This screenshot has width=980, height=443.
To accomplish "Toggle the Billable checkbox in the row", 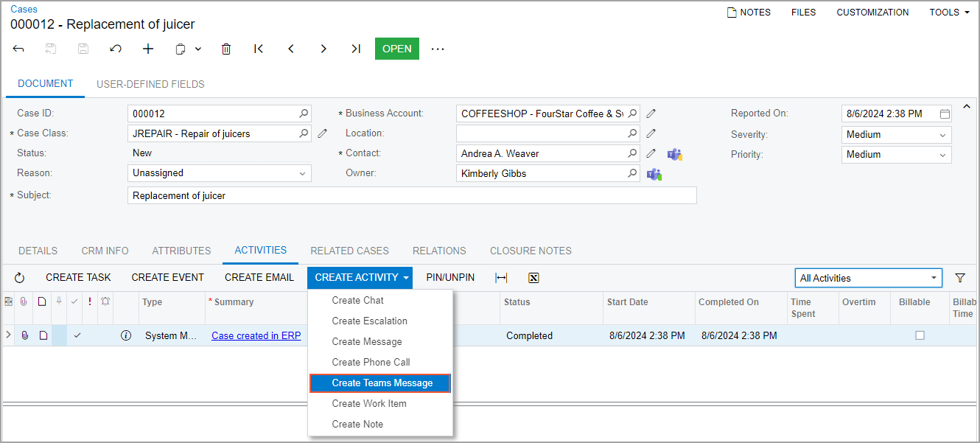I will click(x=920, y=335).
